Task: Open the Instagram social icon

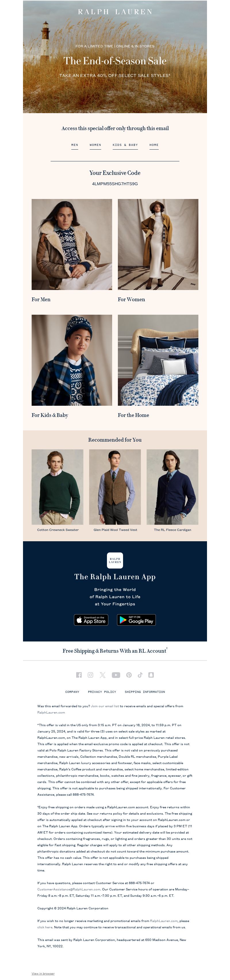Action: pos(90,675)
